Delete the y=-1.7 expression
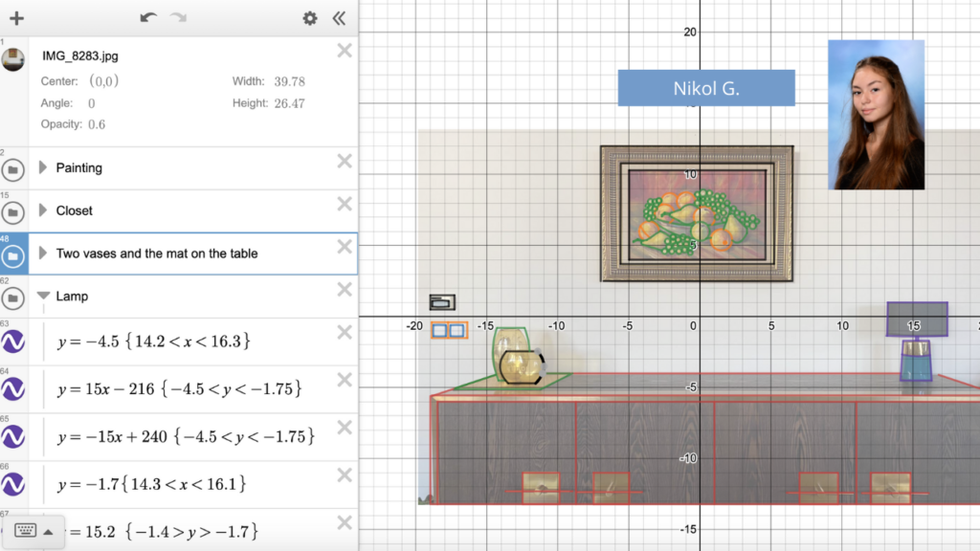 [345, 475]
